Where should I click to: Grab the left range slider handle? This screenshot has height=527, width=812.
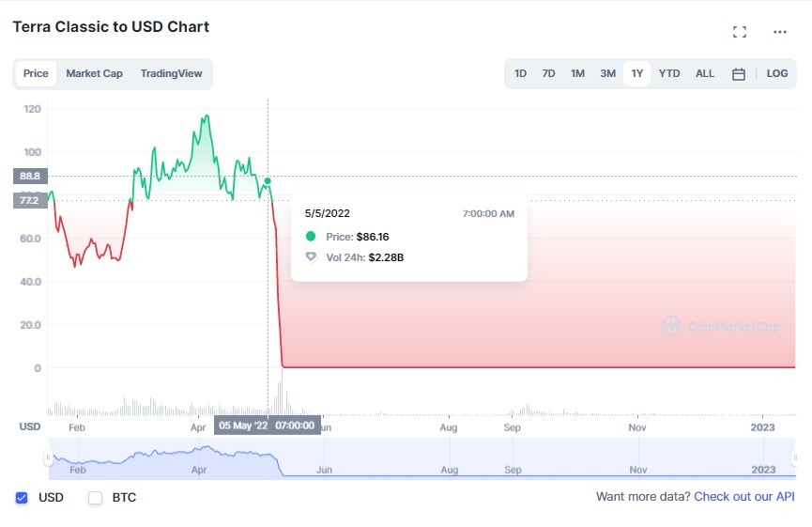click(x=48, y=457)
